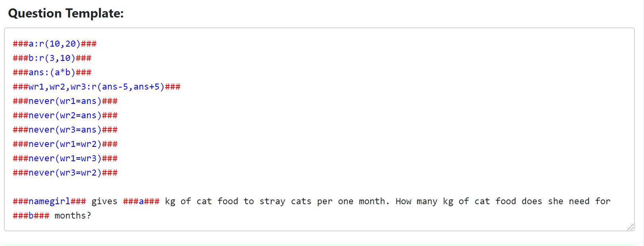Click the never(wr1=wr2) constraint line
This screenshot has width=644, height=246.
tap(65, 144)
